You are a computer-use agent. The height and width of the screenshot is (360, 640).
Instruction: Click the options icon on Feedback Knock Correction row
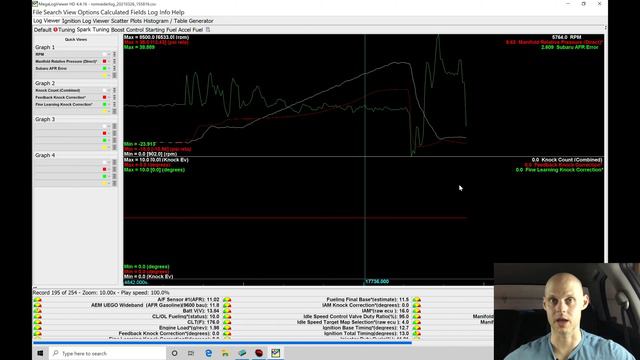pyautogui.click(x=115, y=97)
